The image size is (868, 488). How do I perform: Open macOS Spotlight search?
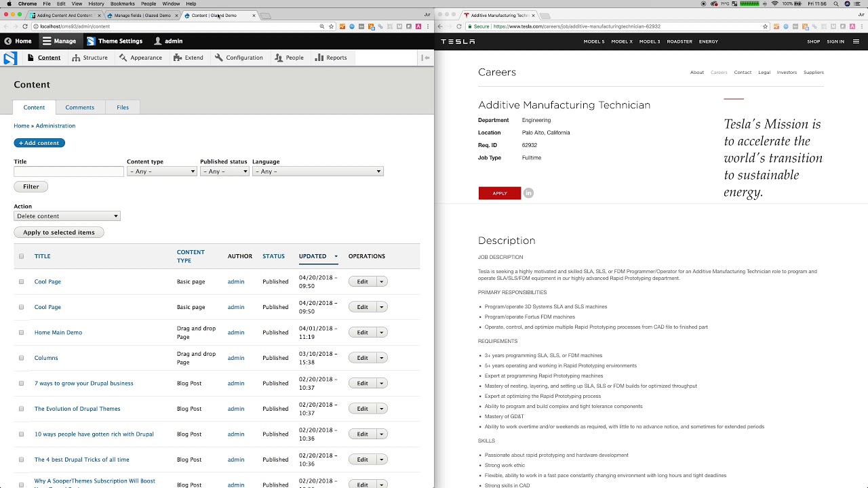click(x=835, y=4)
